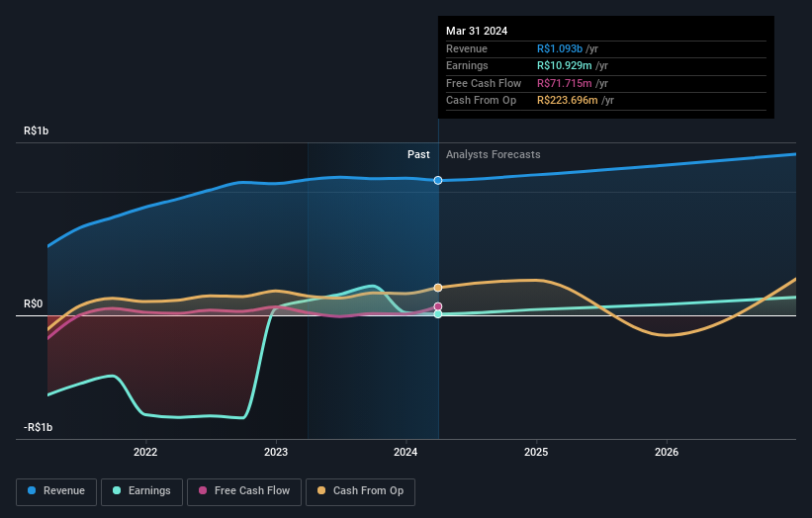Viewport: 812px width, 518px height.
Task: Click the Mar 31 2024 tooltip date
Action: coord(477,31)
